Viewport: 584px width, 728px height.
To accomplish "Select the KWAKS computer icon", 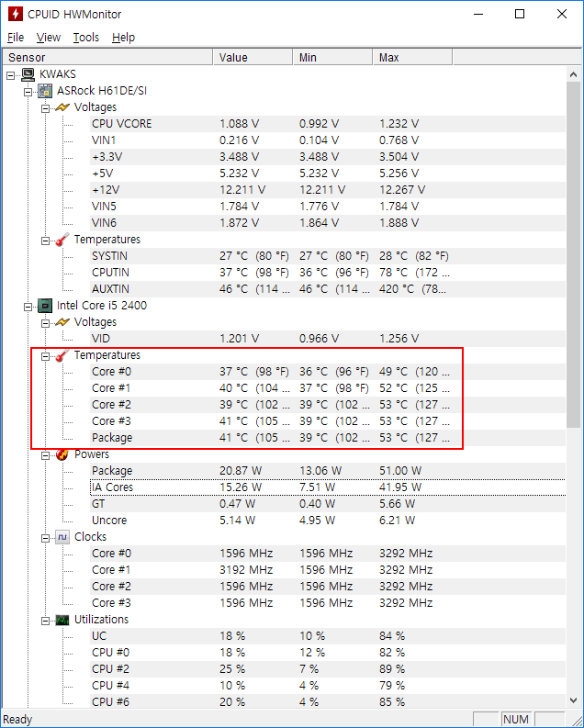I will pos(28,74).
